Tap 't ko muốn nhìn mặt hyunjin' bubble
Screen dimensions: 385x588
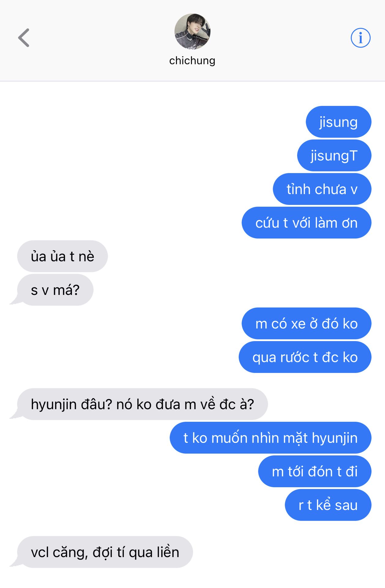[x=271, y=438]
